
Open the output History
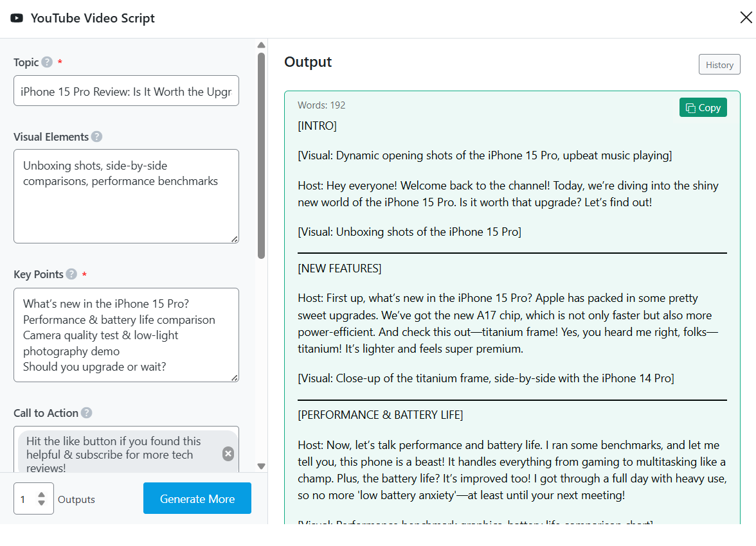click(x=719, y=65)
